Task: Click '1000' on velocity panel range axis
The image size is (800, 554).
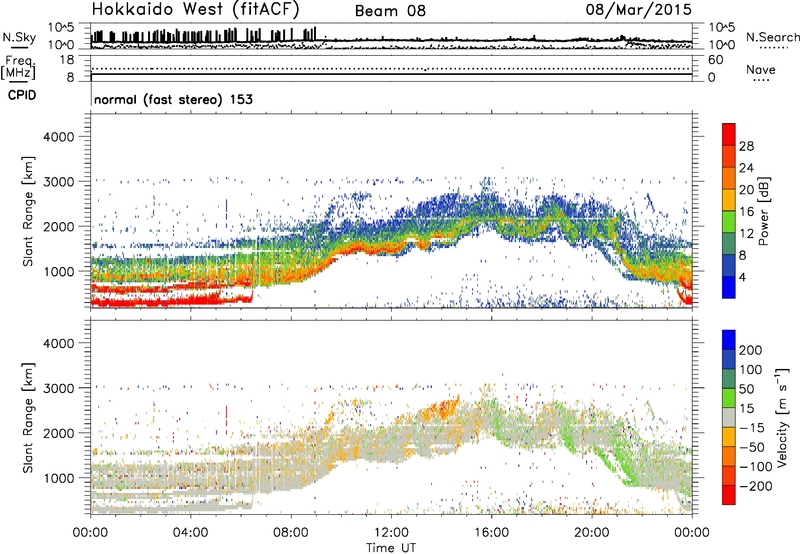Action: point(58,478)
